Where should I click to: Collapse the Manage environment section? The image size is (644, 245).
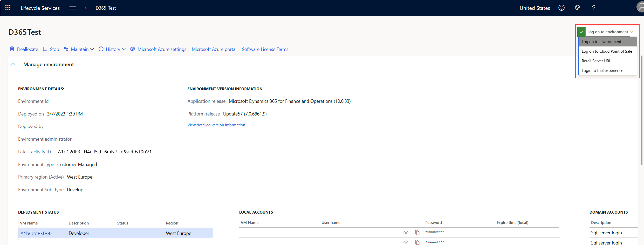[13, 64]
